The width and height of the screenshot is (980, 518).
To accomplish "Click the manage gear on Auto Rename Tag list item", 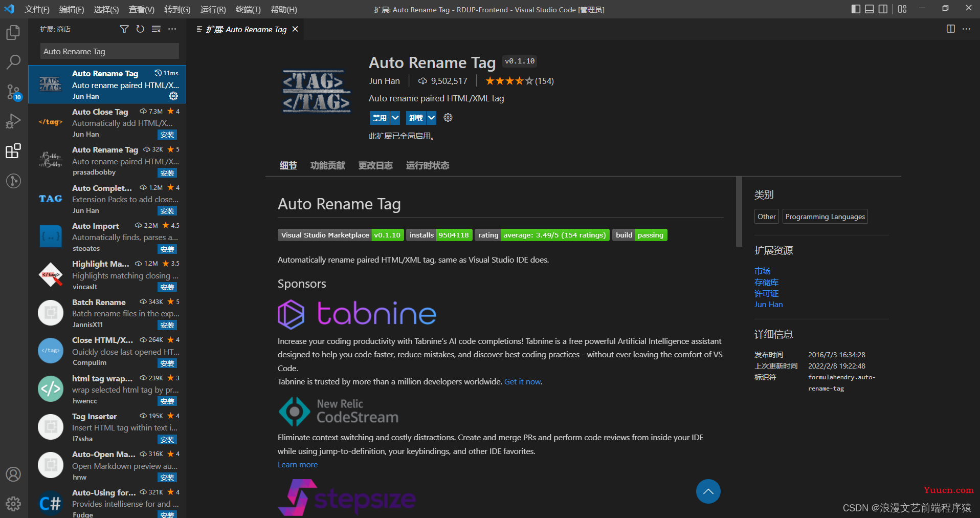I will pos(173,96).
